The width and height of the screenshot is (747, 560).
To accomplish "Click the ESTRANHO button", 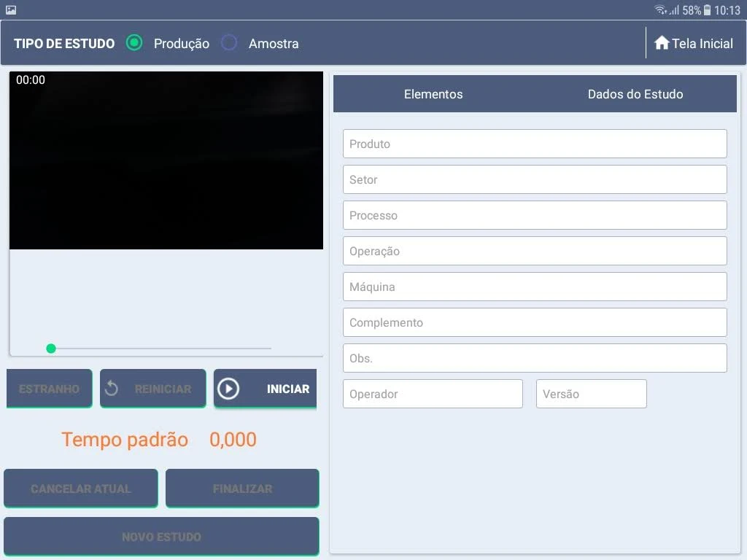I will [49, 389].
